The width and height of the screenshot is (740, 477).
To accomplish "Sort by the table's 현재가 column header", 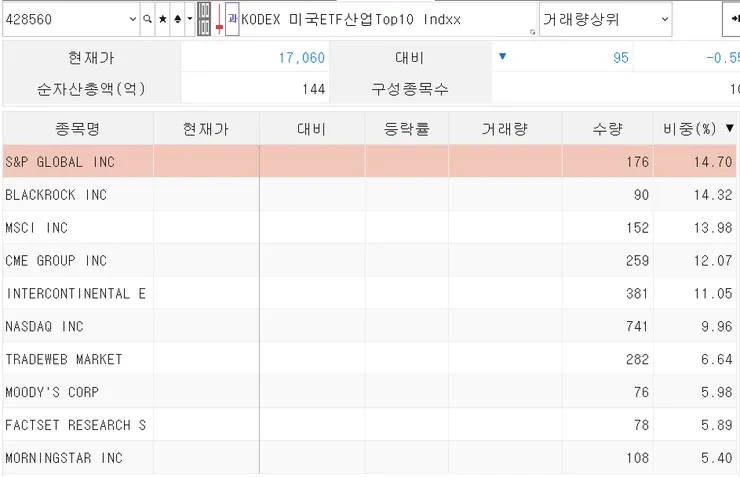I will (206, 128).
